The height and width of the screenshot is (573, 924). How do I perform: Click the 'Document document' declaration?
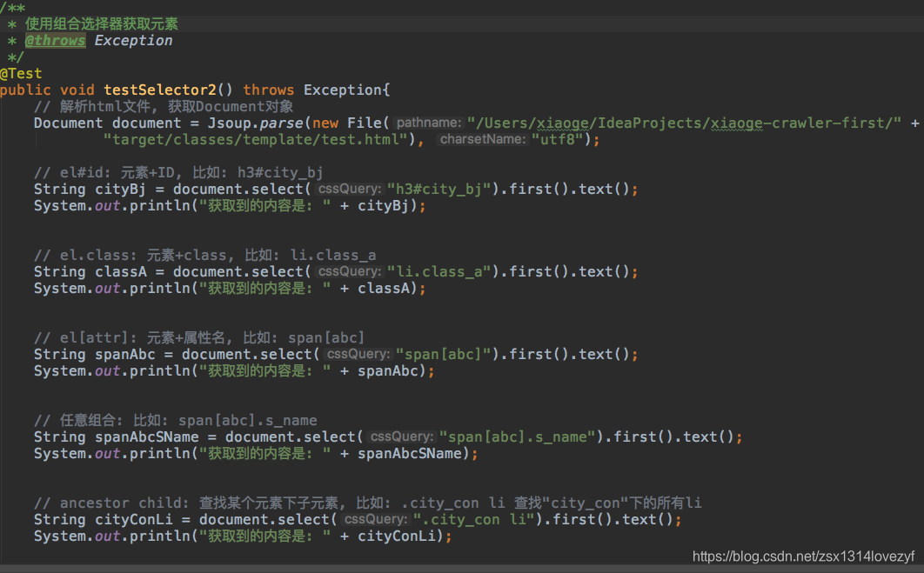point(107,123)
